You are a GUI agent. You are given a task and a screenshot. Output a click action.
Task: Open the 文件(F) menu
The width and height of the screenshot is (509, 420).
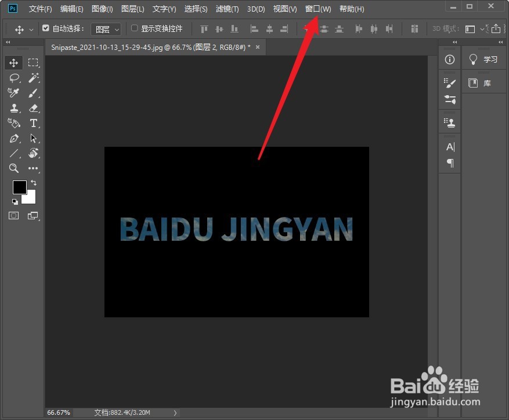40,9
